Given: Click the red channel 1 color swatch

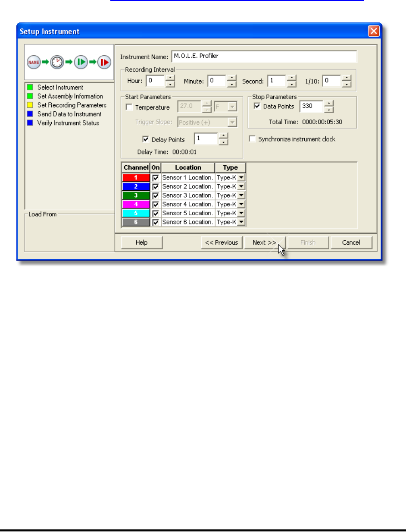Looking at the screenshot, I should click(x=136, y=177).
